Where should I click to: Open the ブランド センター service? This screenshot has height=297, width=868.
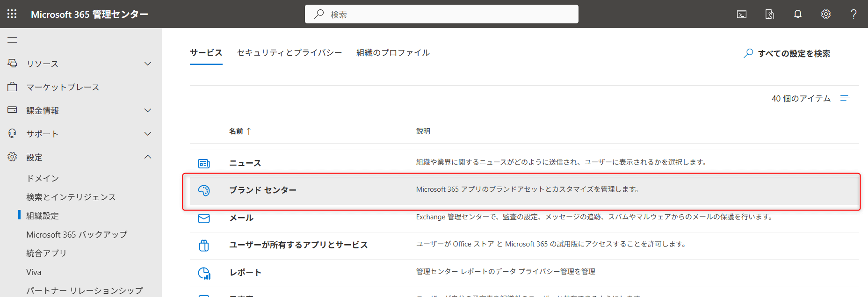263,190
